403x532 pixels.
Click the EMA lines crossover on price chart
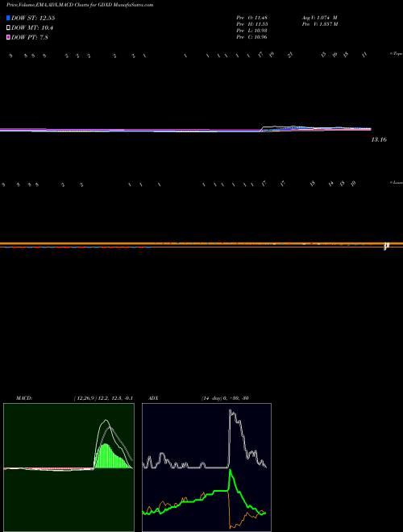tap(262, 129)
